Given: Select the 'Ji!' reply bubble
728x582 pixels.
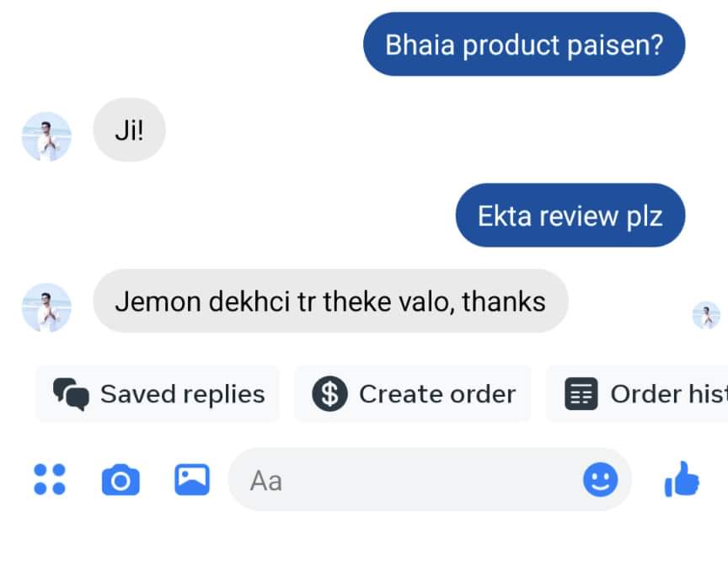Looking at the screenshot, I should 129,130.
